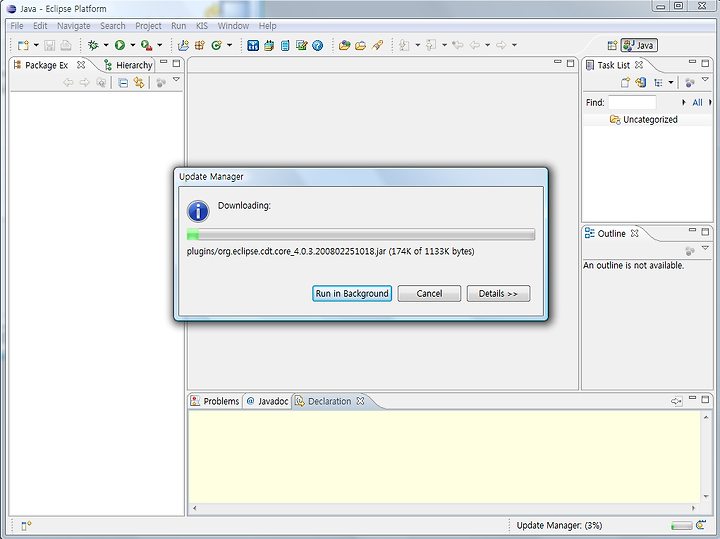Open the File menu

[x=17, y=26]
